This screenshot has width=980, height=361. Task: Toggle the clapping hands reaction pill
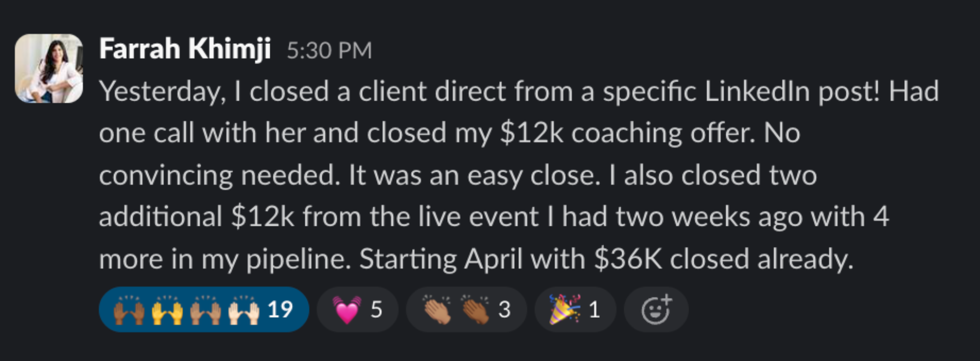click(466, 309)
